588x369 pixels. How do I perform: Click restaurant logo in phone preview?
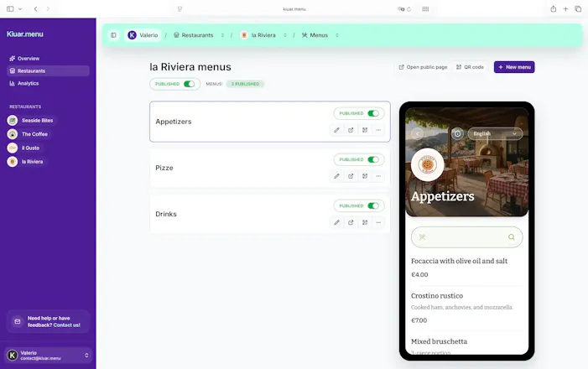point(428,164)
